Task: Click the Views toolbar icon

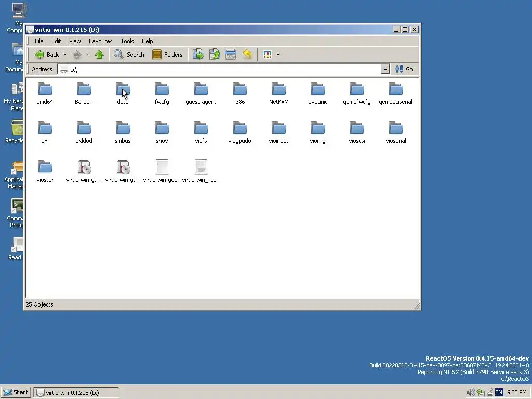Action: [x=268, y=54]
